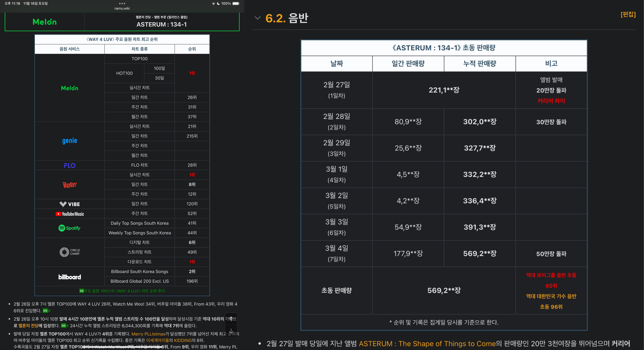
Task: Click the Melon logo in chart table
Action: [x=70, y=88]
